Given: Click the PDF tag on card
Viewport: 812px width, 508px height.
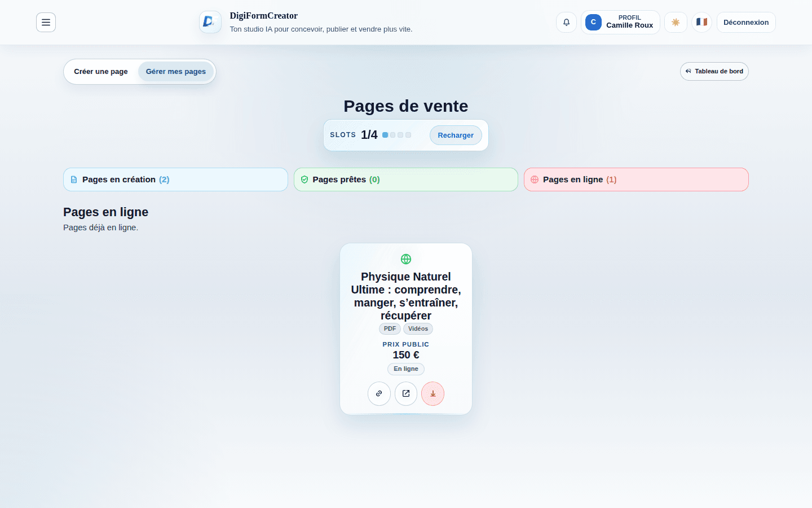Looking at the screenshot, I should coord(390,329).
